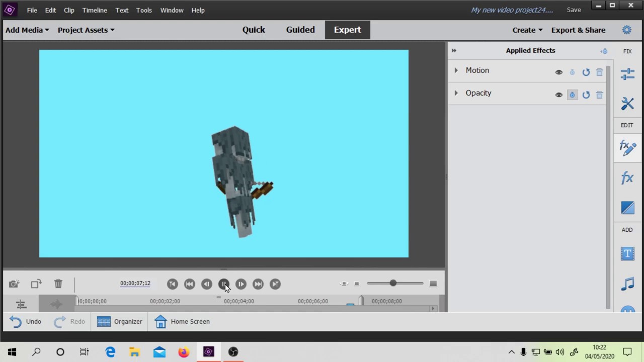The width and height of the screenshot is (644, 362).
Task: Click the zoom in timeline large icon
Action: click(433, 284)
